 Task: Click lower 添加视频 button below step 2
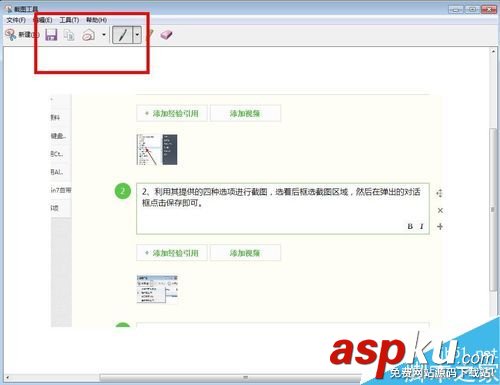coord(245,253)
